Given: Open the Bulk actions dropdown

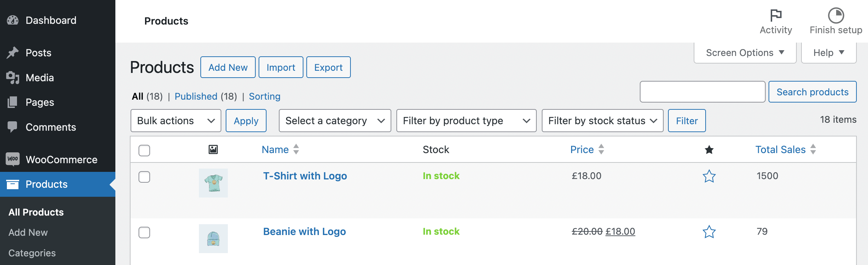Looking at the screenshot, I should click(175, 121).
